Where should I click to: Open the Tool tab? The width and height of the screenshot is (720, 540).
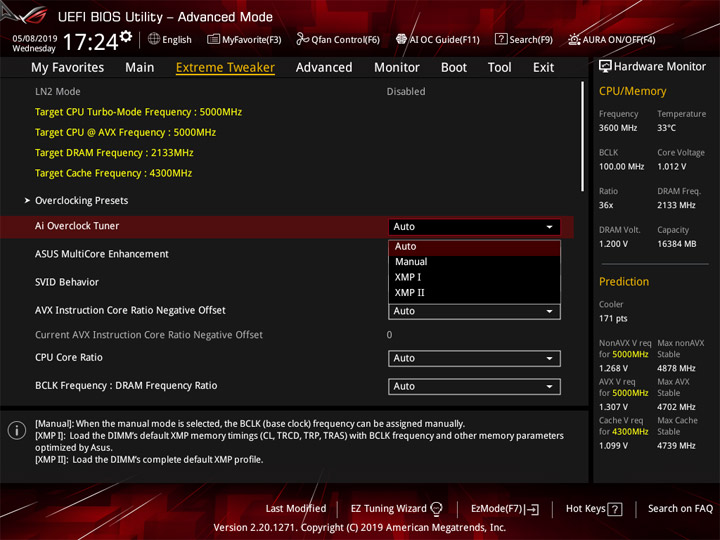pos(500,68)
